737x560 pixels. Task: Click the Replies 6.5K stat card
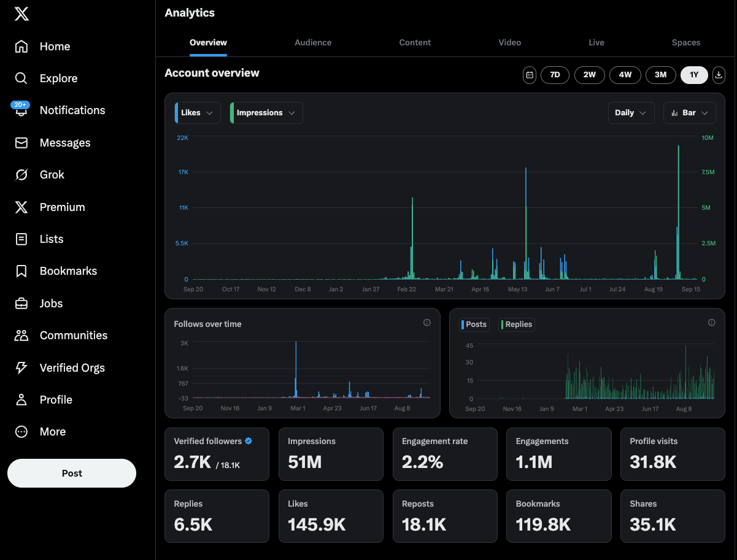point(217,516)
